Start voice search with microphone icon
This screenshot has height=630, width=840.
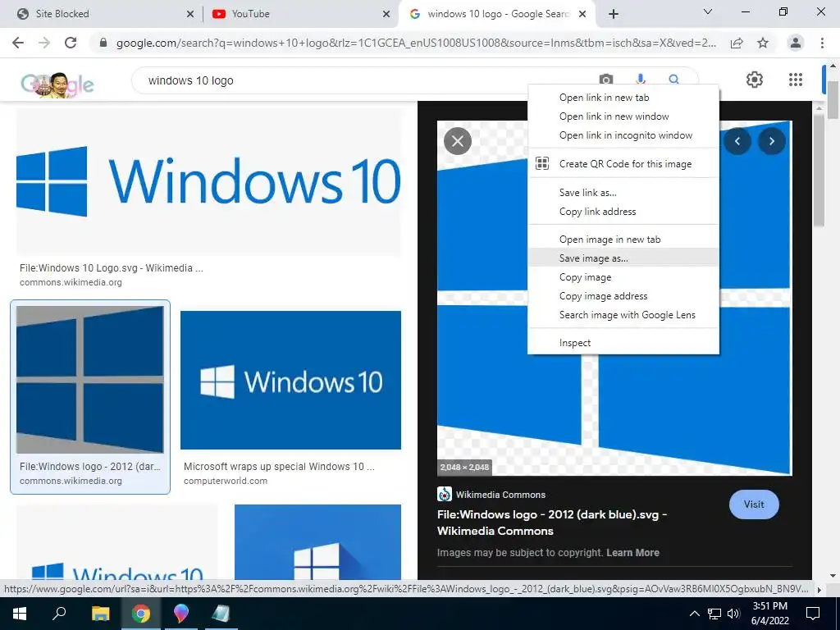click(x=640, y=80)
